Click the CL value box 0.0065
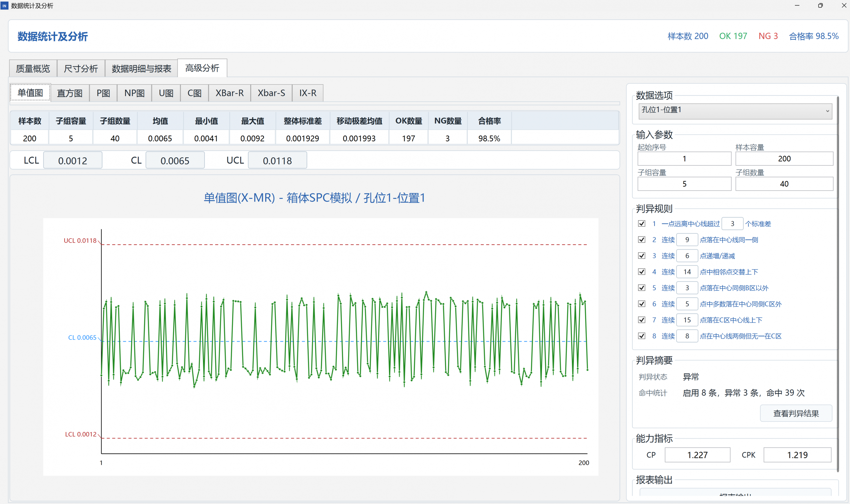850x504 pixels. (175, 160)
